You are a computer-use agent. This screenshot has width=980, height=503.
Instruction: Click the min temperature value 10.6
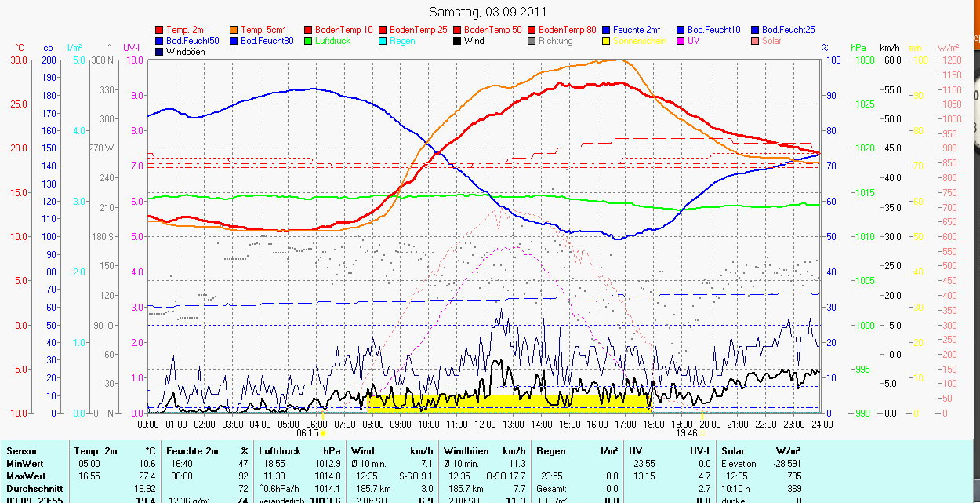point(147,464)
